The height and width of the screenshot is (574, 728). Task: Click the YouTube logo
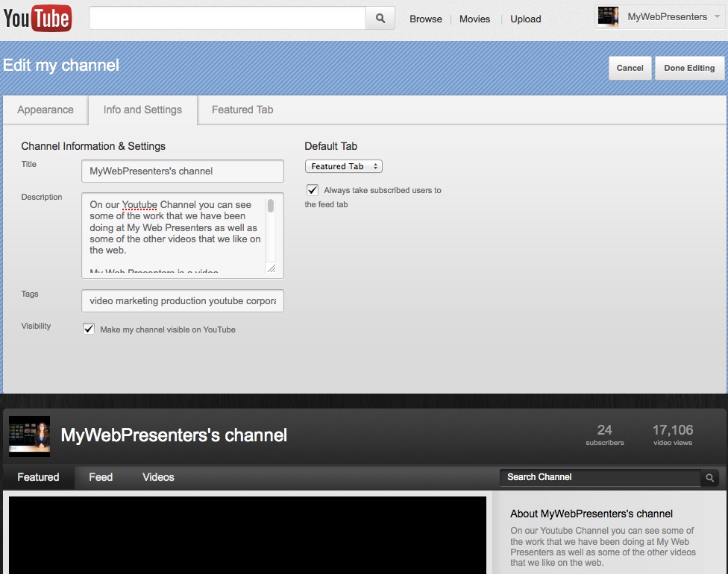click(37, 18)
